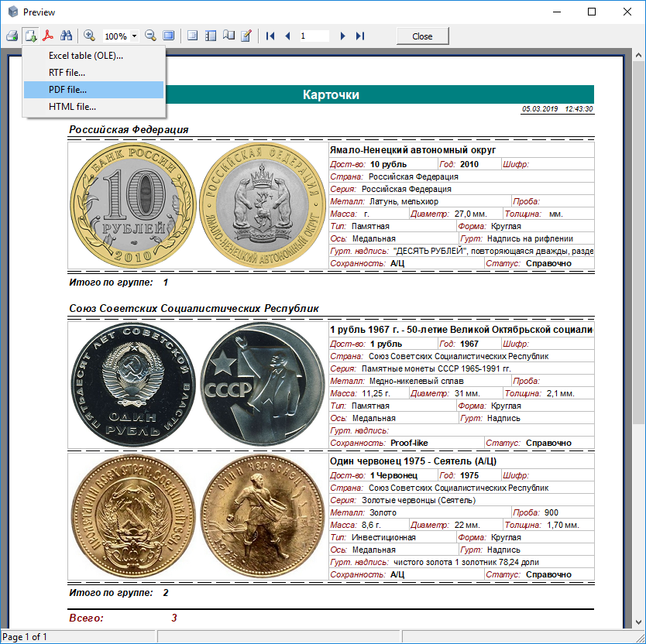Click the Print icon in toolbar
The width and height of the screenshot is (646, 644).
(12, 36)
